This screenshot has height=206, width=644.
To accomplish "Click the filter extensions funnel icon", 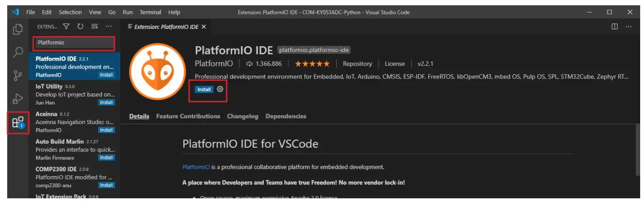I will pos(66,26).
